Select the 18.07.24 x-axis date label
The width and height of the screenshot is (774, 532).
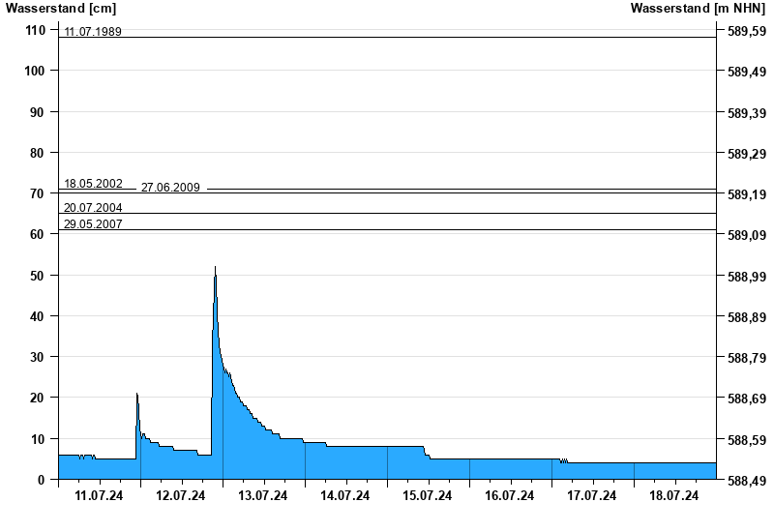pos(674,496)
